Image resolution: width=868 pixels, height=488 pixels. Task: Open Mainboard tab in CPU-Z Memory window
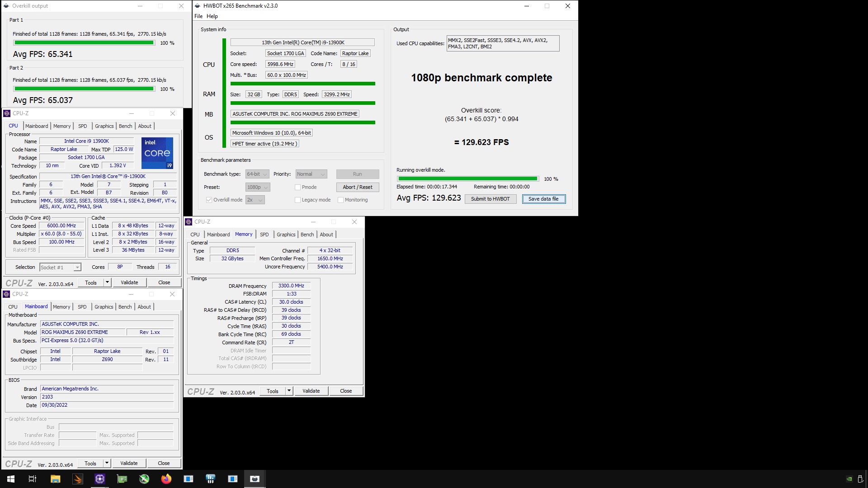(x=218, y=235)
